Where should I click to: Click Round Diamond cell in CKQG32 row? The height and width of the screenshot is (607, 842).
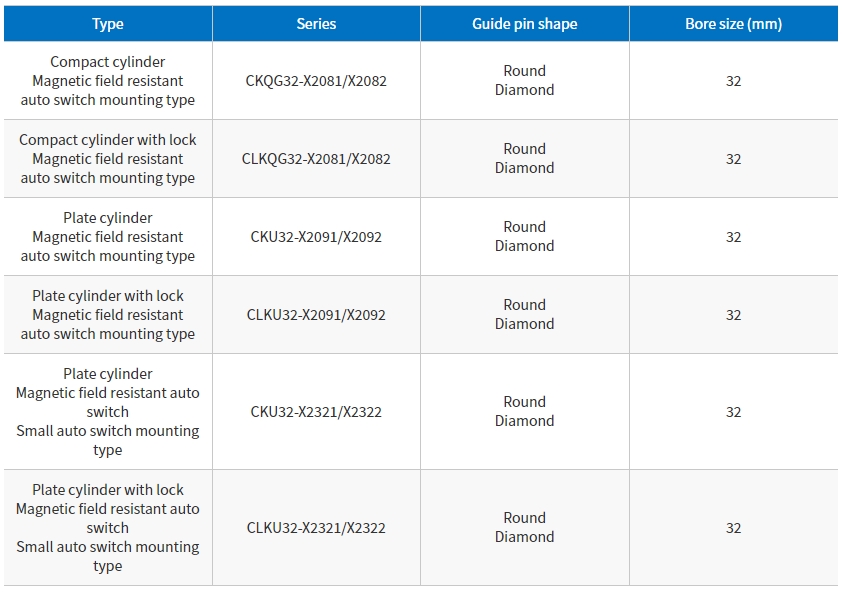click(x=525, y=81)
